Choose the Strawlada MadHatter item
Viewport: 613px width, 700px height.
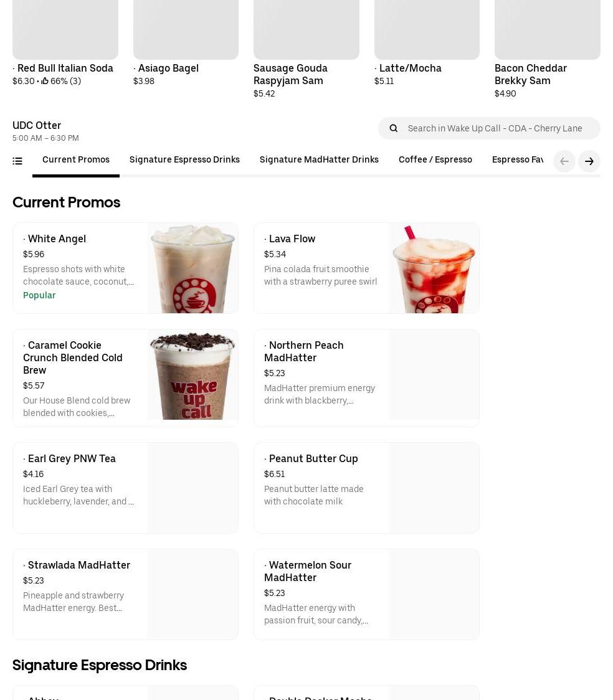pyautogui.click(x=125, y=595)
